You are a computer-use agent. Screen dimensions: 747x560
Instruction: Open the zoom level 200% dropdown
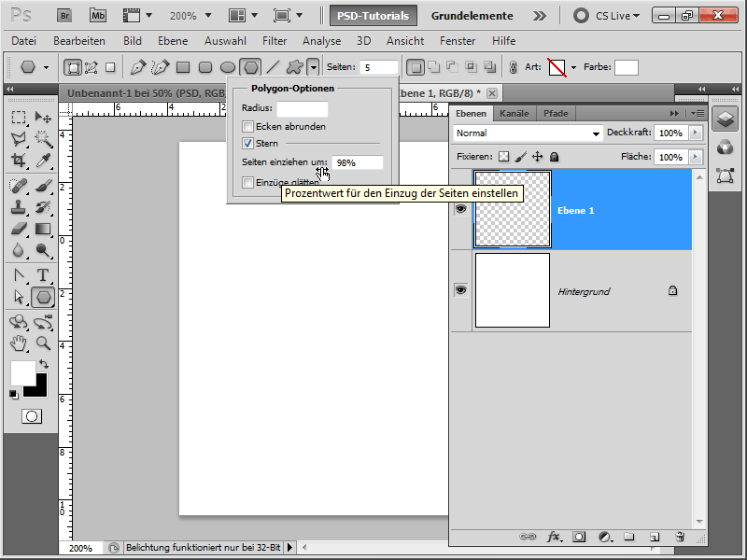pyautogui.click(x=208, y=16)
